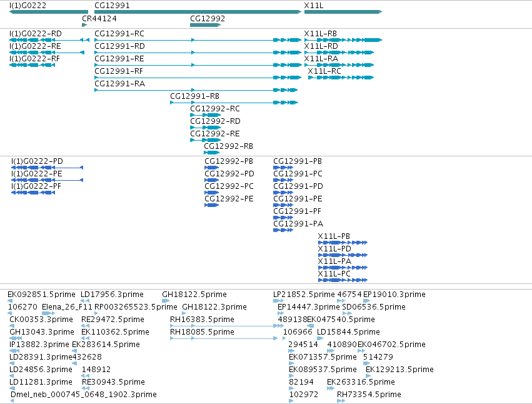Image resolution: width=532 pixels, height=404 pixels.
Task: Click the RH18085.5prime EST label
Action: (202, 332)
